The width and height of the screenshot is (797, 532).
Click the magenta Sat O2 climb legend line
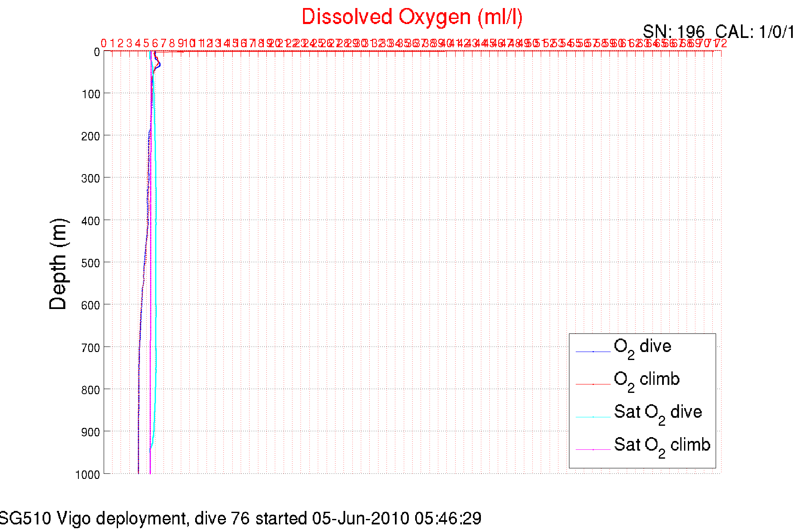[x=593, y=450]
